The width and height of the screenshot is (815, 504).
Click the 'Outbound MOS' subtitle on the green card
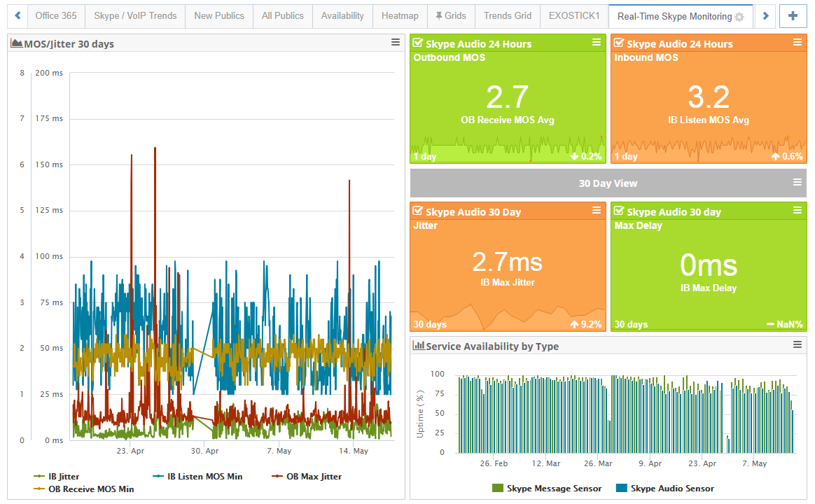point(449,57)
